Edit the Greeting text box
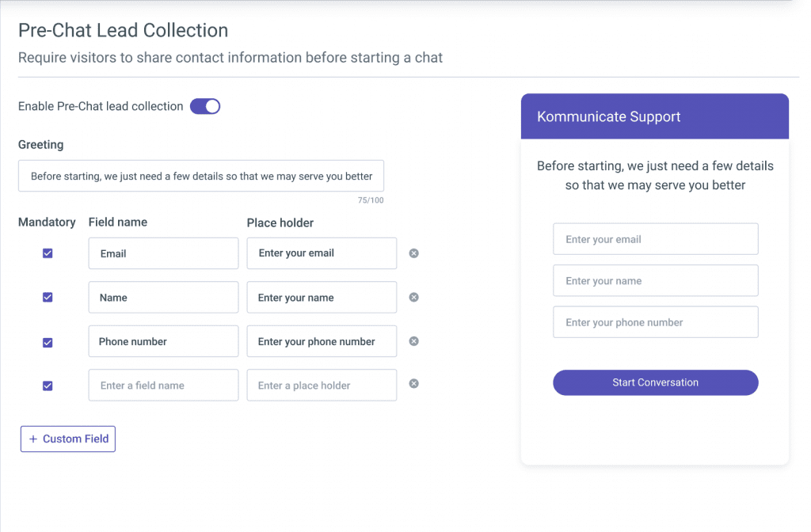The image size is (811, 532). (201, 176)
